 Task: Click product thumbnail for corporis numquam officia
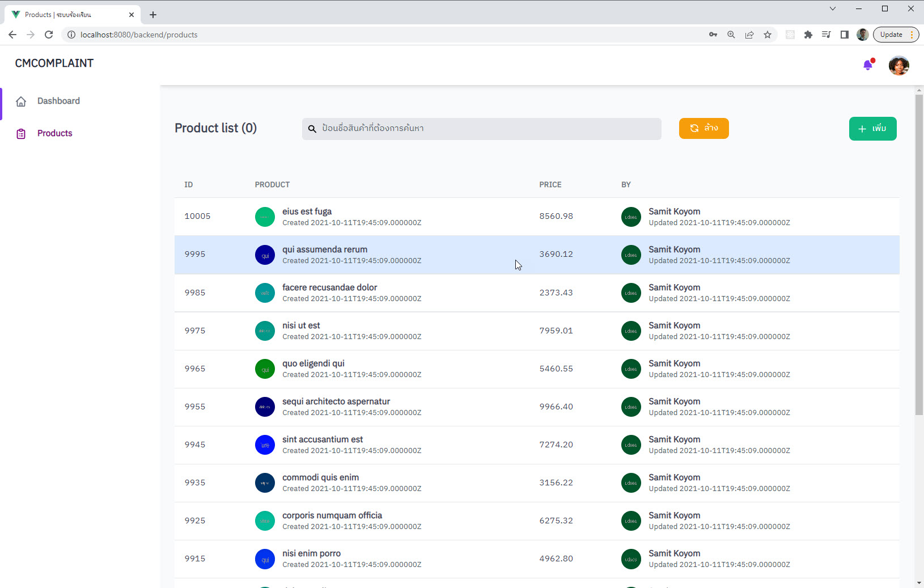point(265,521)
